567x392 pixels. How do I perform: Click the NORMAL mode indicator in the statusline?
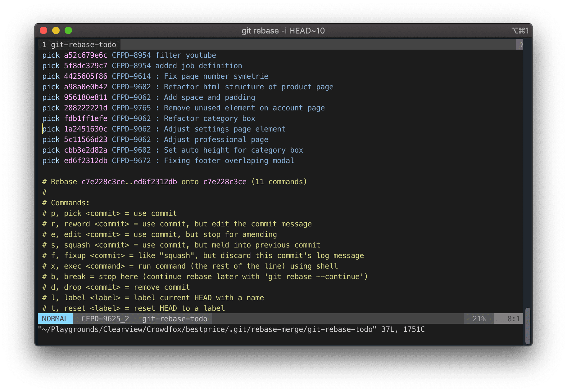(55, 318)
